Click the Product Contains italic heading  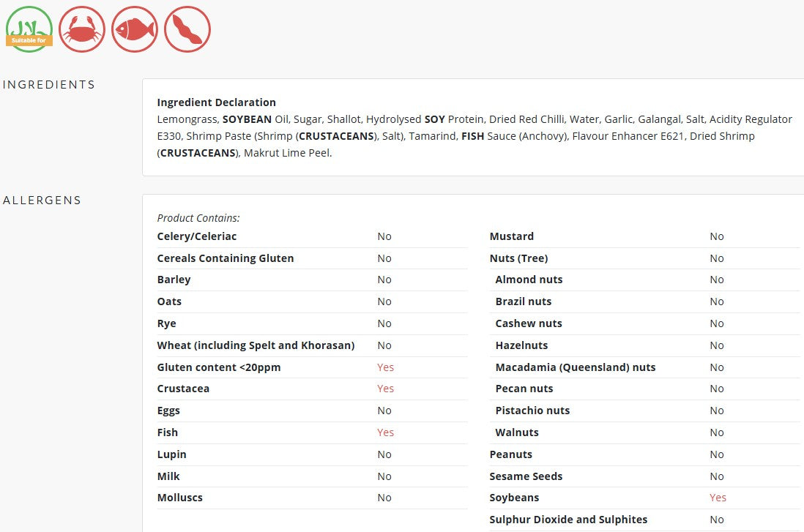[198, 218]
